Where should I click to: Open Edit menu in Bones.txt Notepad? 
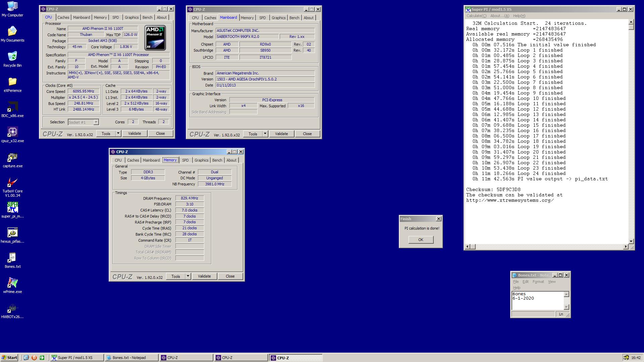click(x=526, y=282)
